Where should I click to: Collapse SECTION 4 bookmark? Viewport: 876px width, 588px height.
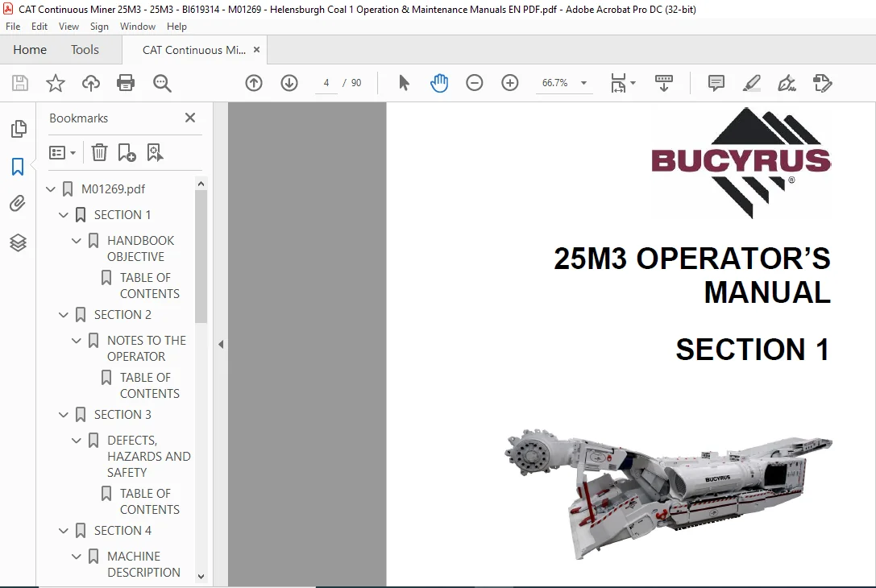[x=64, y=531]
